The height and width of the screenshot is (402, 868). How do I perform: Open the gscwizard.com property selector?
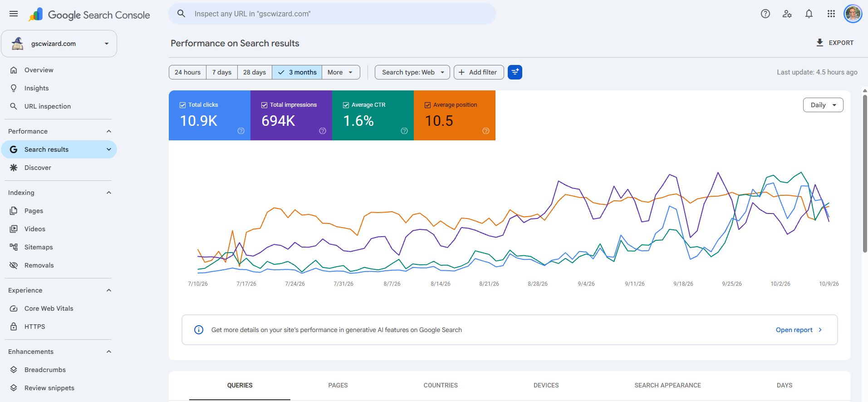[x=59, y=44]
